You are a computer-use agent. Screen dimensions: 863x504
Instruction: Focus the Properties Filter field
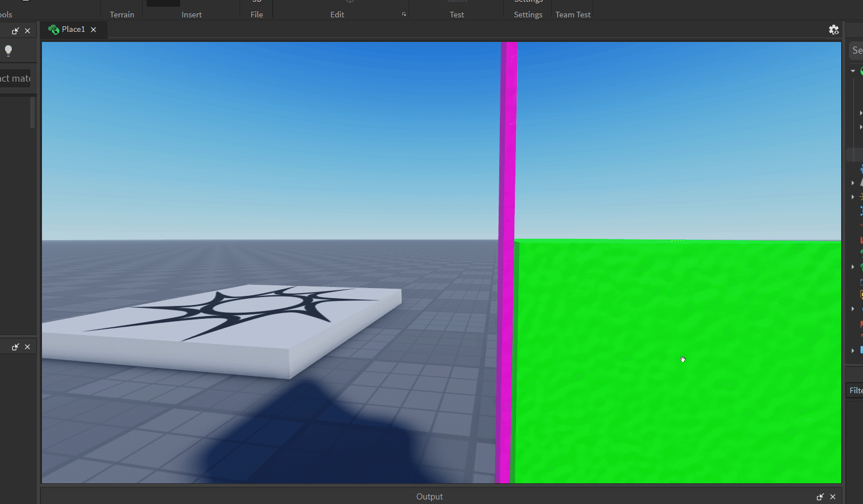855,390
